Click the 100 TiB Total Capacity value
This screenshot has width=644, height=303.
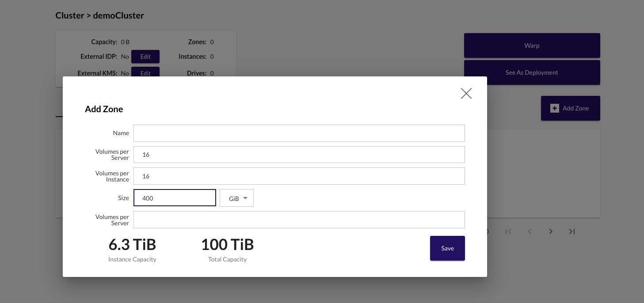[x=227, y=244]
